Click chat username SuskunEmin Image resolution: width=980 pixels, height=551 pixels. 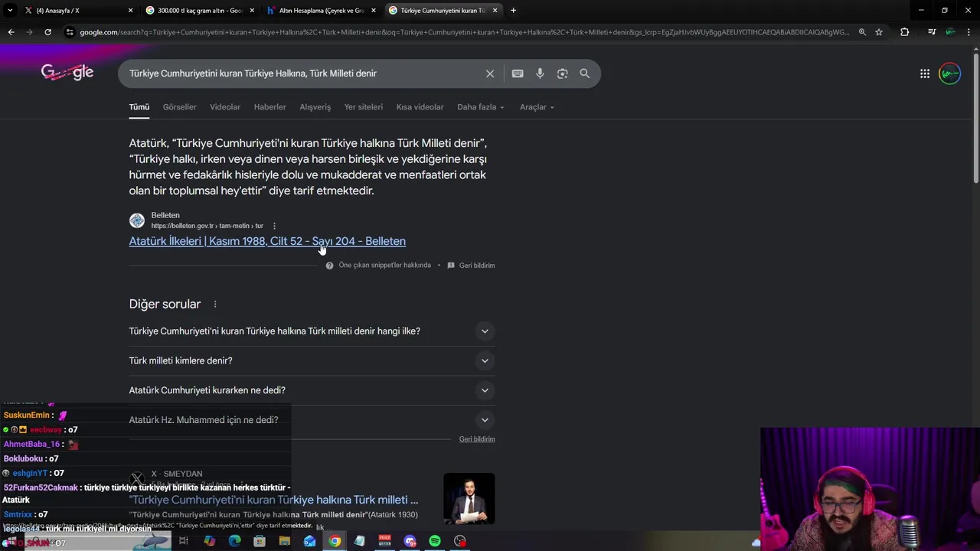(x=26, y=416)
